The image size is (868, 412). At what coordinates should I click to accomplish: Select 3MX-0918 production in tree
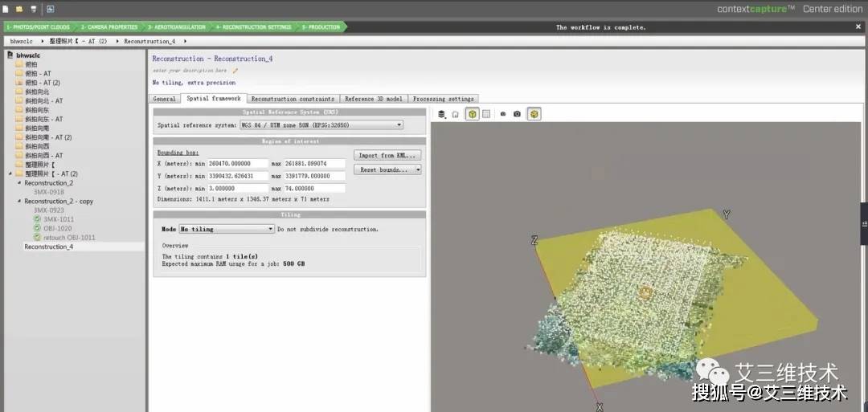pos(49,192)
